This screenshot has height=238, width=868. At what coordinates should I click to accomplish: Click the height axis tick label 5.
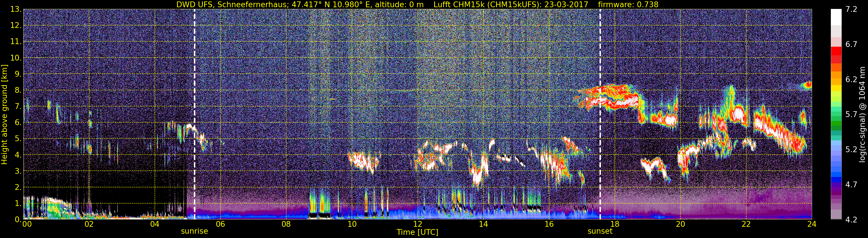pyautogui.click(x=18, y=139)
